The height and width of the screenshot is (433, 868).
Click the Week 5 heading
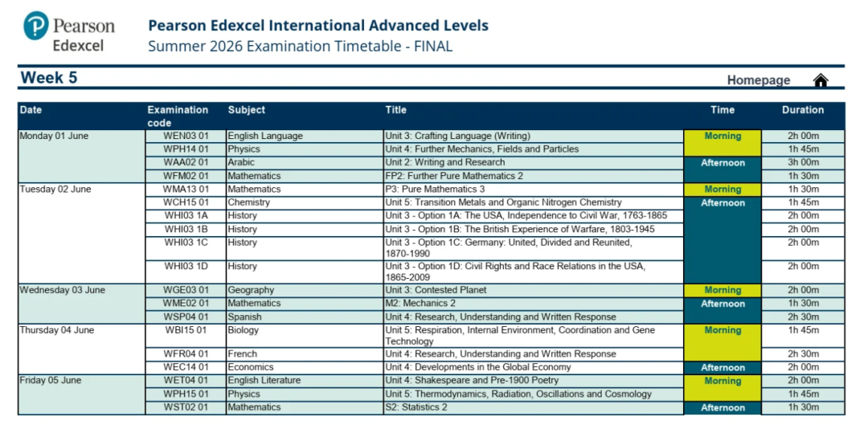(49, 78)
